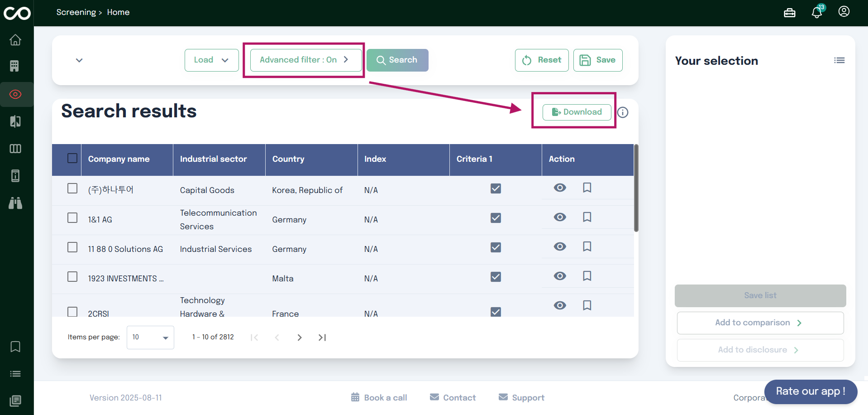Open the Load dropdown
Image resolution: width=868 pixels, height=415 pixels.
[x=211, y=60]
